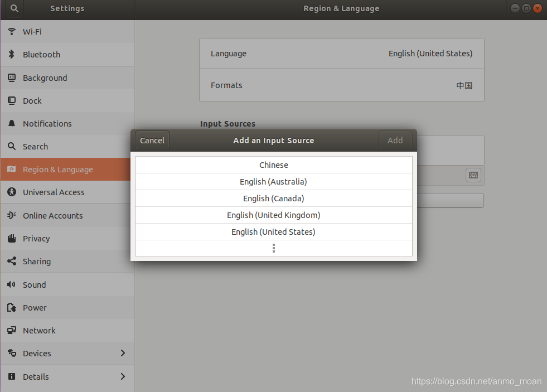The image size is (547, 392).
Task: Open Universal Access panel
Action: tap(67, 192)
